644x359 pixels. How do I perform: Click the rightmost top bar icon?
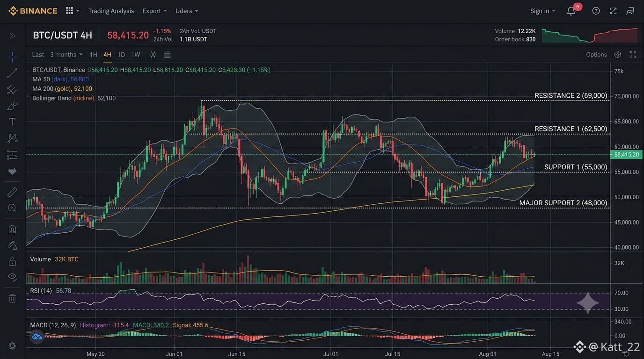pyautogui.click(x=630, y=11)
